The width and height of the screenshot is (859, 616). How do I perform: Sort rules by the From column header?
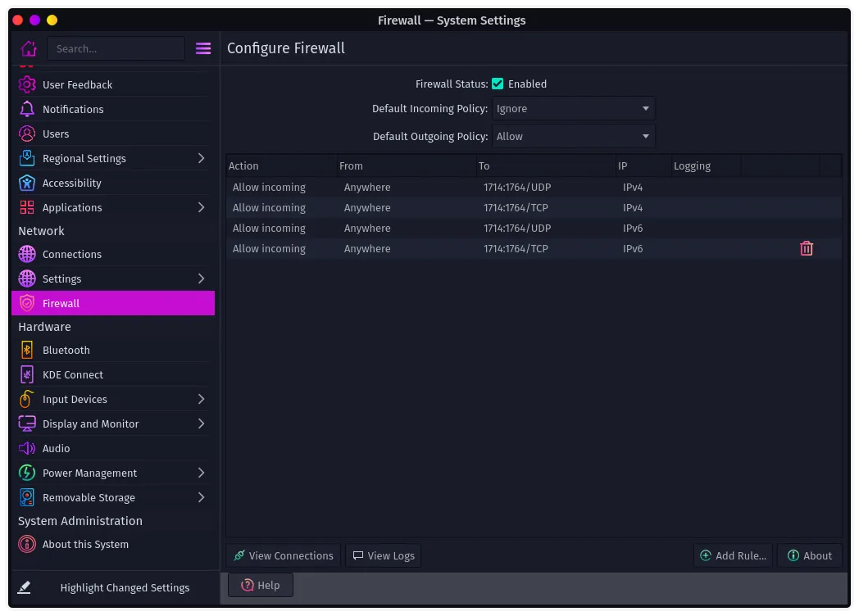point(407,166)
